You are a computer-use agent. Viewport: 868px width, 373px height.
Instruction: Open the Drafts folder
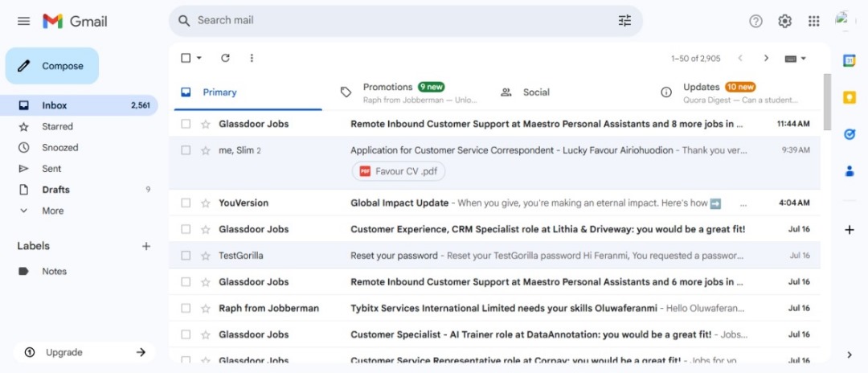[79, 190]
